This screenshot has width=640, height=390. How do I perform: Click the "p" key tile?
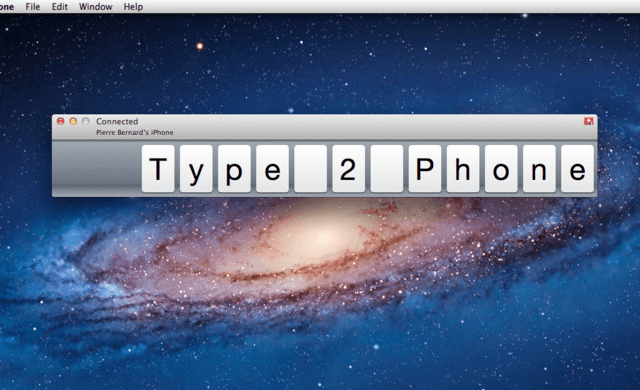coord(234,168)
